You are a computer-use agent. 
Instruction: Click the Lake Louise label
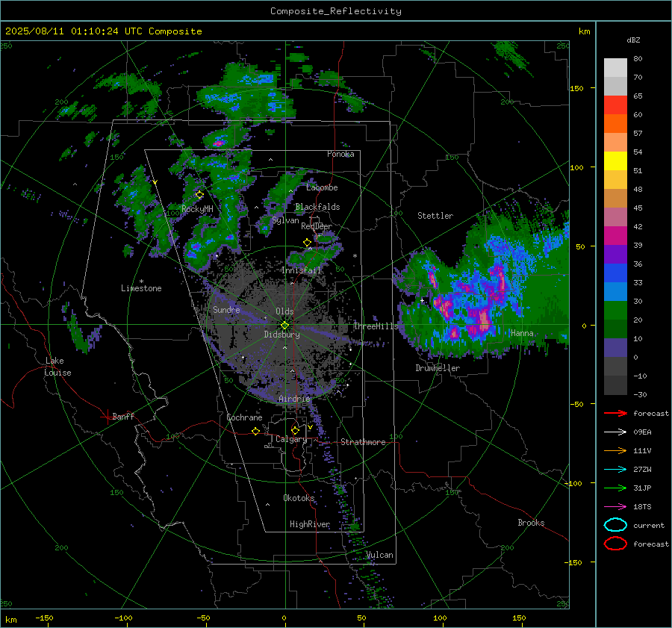[58, 367]
